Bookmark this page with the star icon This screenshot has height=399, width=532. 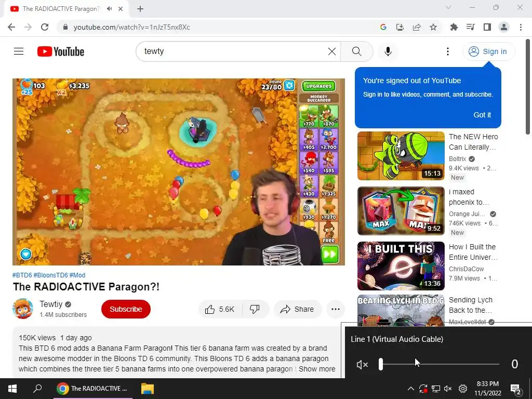[x=433, y=27]
